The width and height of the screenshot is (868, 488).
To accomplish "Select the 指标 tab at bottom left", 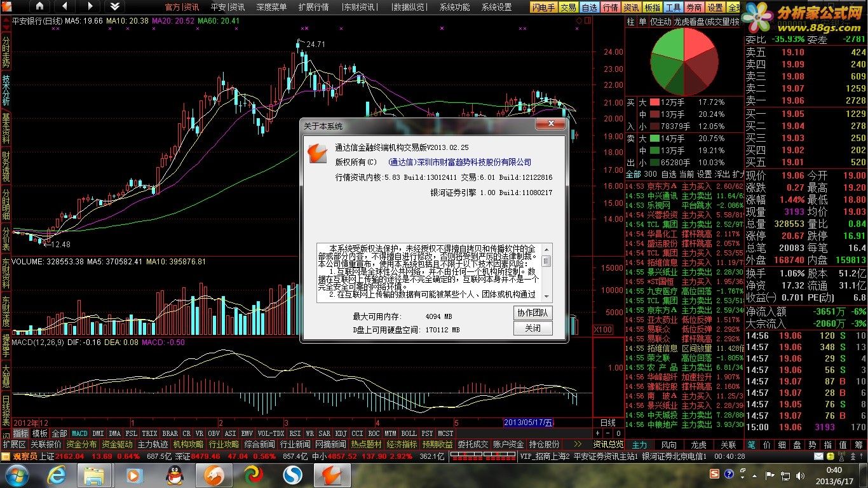I will pyautogui.click(x=21, y=433).
